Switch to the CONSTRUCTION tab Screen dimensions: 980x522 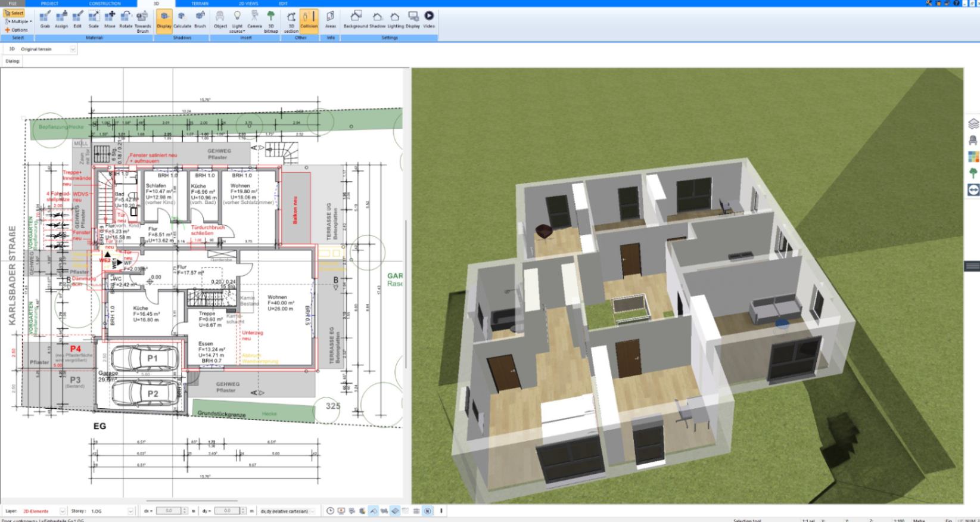pos(105,4)
